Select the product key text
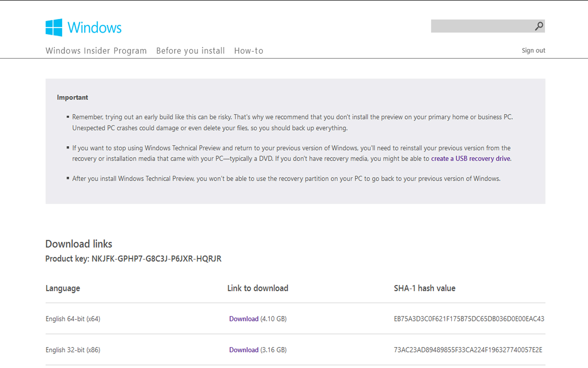This screenshot has width=588, height=368. (156, 259)
